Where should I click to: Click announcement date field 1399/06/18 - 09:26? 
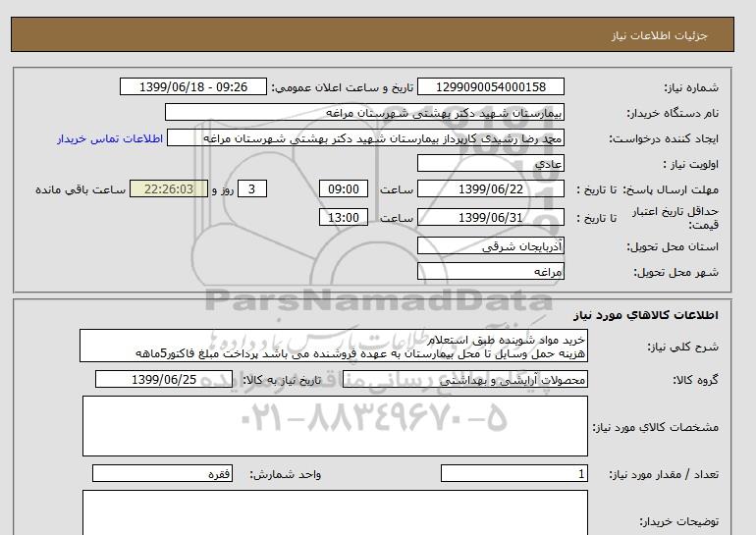click(193, 86)
